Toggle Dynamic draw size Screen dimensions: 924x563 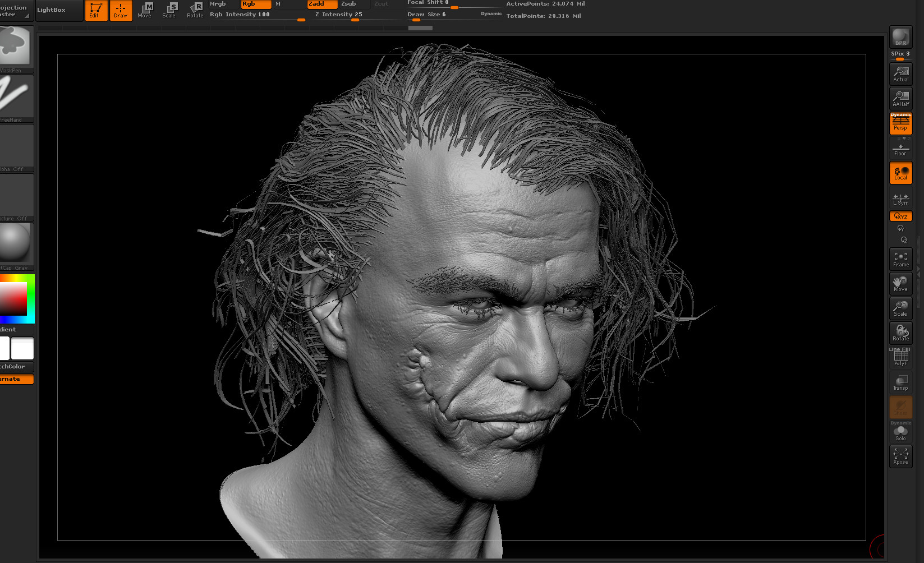pos(491,14)
